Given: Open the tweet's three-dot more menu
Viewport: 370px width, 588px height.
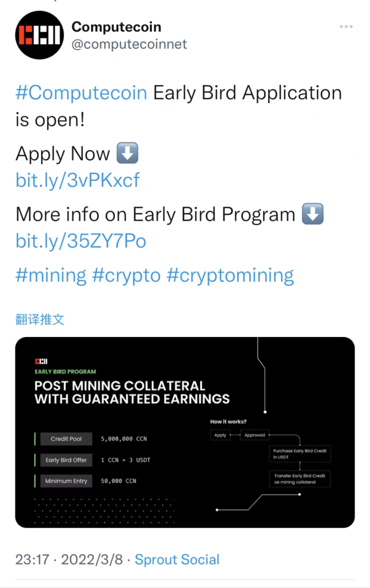Looking at the screenshot, I should 347,28.
